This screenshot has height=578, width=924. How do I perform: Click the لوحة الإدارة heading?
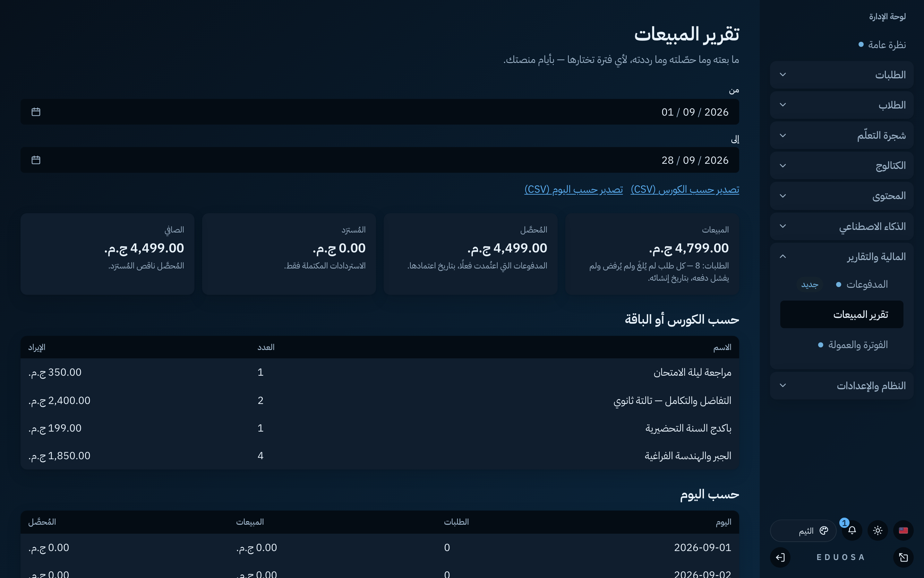[x=887, y=16]
